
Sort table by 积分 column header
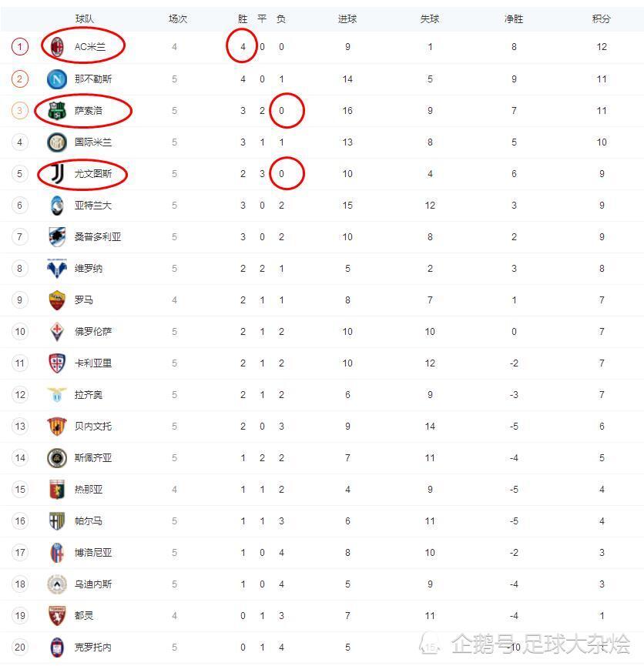pos(601,18)
